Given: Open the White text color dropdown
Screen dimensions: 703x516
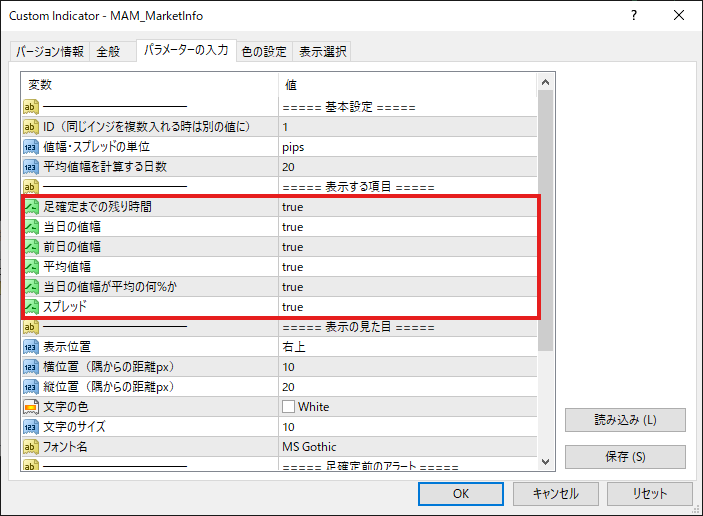Looking at the screenshot, I should 408,407.
